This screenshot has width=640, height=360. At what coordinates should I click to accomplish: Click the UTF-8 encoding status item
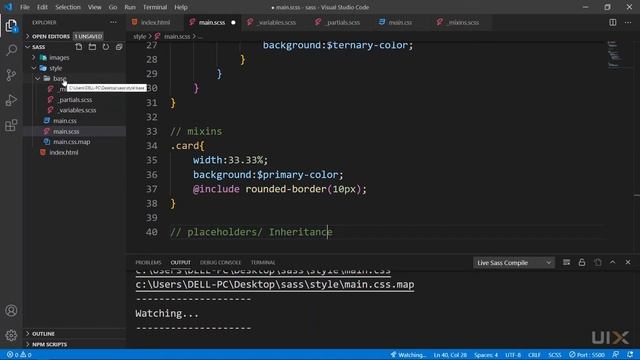(513, 355)
